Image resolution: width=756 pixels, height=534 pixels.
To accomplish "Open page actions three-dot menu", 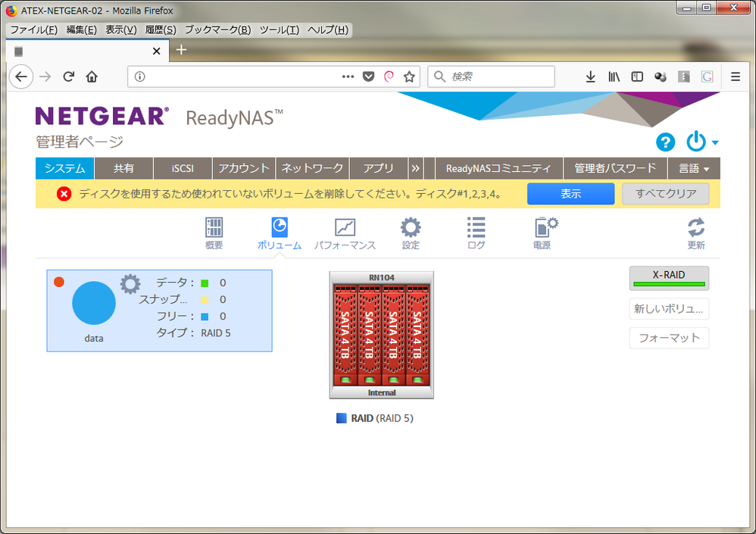I will [x=348, y=77].
